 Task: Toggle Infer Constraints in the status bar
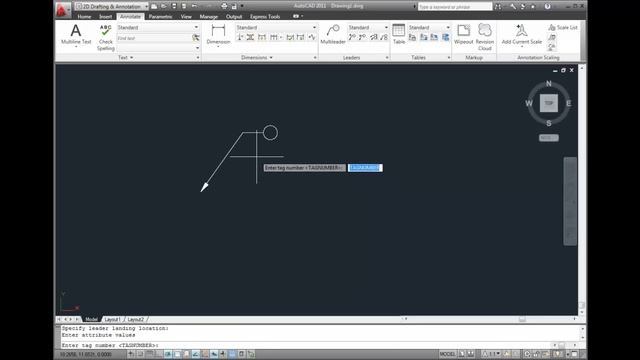pos(131,354)
